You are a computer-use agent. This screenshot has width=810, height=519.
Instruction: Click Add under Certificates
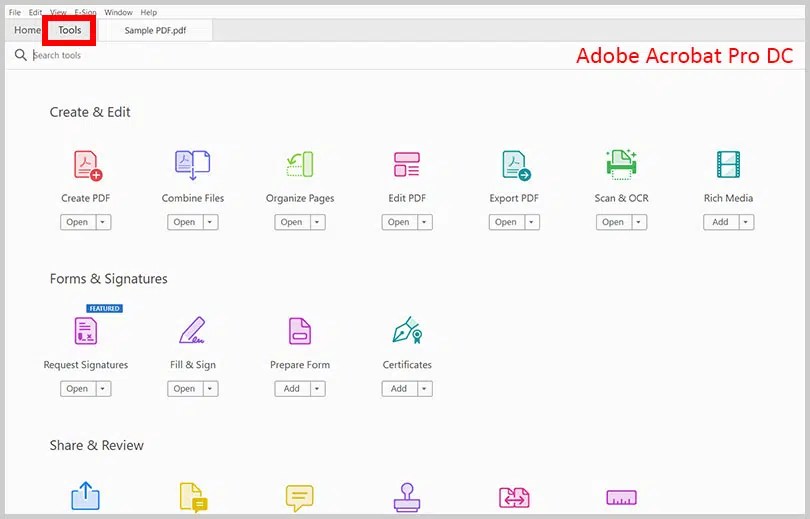pyautogui.click(x=399, y=388)
